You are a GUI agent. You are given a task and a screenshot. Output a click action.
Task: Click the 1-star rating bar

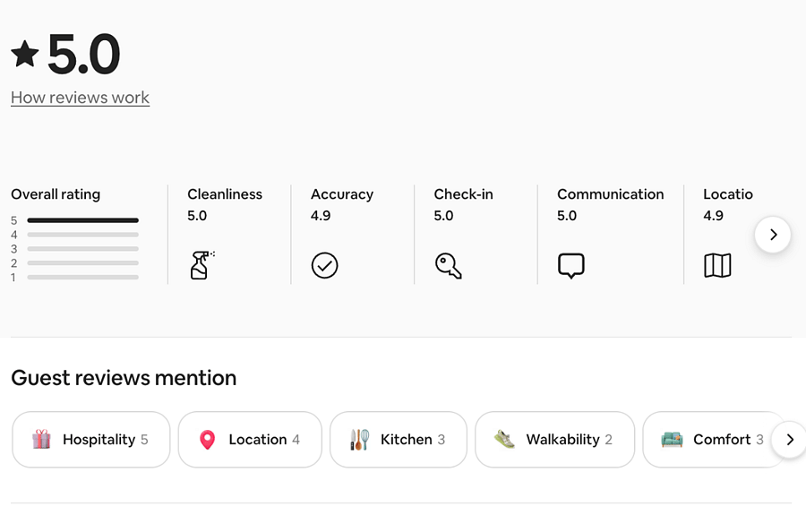[82, 277]
